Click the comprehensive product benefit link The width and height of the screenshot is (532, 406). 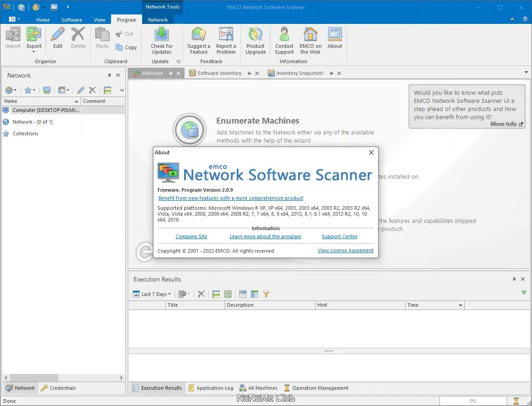point(231,198)
